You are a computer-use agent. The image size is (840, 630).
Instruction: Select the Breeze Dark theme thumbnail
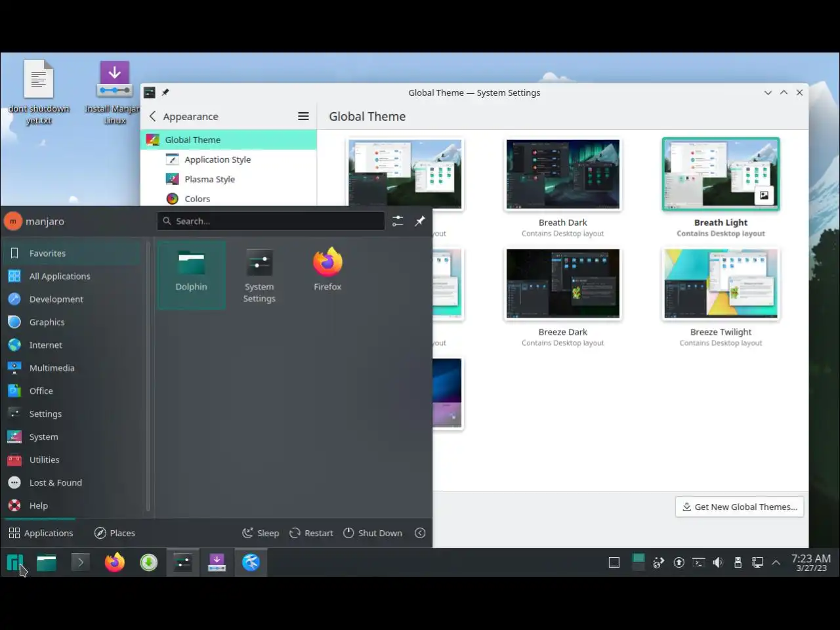point(562,283)
